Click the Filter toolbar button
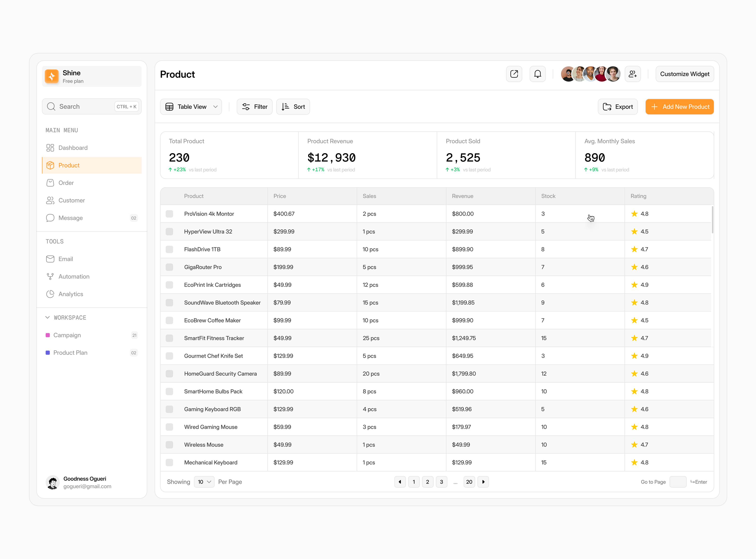This screenshot has width=756, height=559. pyautogui.click(x=255, y=107)
